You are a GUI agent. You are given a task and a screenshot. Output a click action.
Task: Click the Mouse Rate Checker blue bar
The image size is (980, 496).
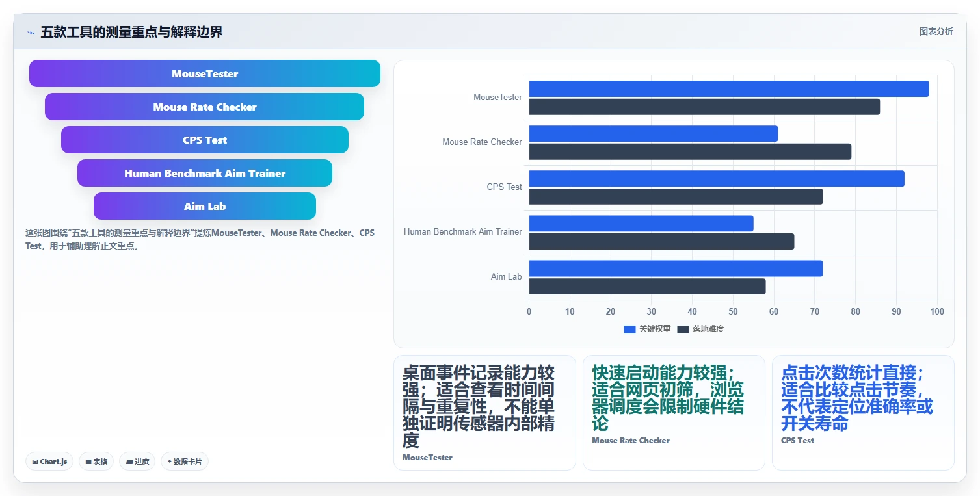click(x=654, y=133)
